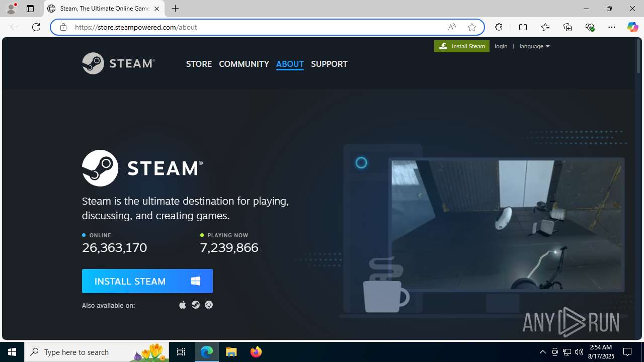Click the green Install Steam button
Image resolution: width=644 pixels, height=362 pixels.
[x=462, y=46]
